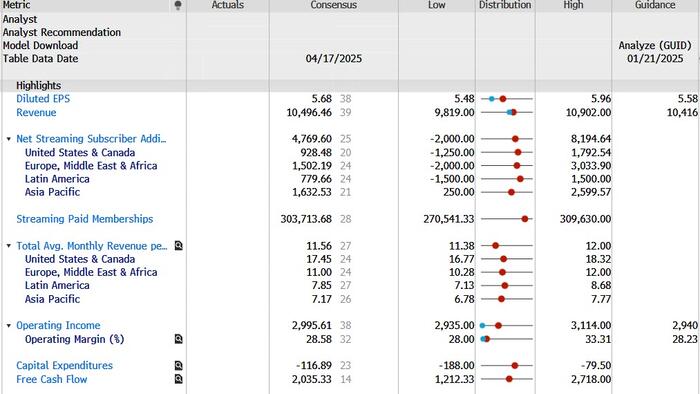Click Analyze (GUID) in Guidance column
700x394 pixels.
tap(655, 46)
